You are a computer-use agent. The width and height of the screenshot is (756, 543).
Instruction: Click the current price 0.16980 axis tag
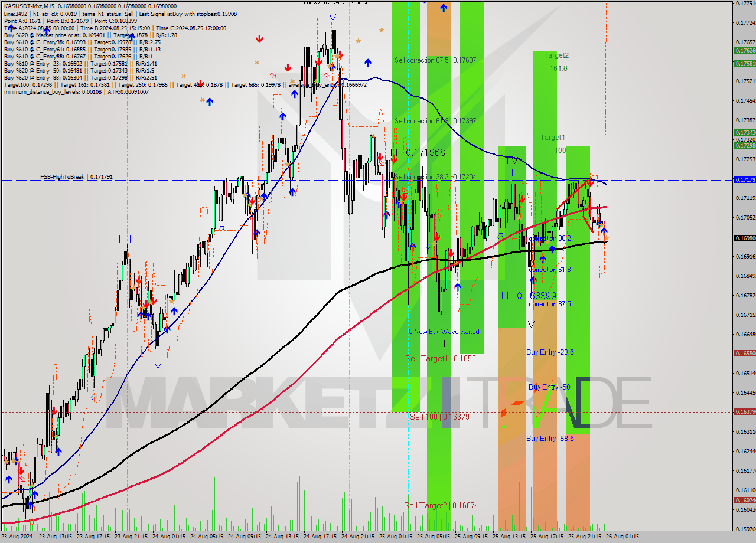click(744, 238)
